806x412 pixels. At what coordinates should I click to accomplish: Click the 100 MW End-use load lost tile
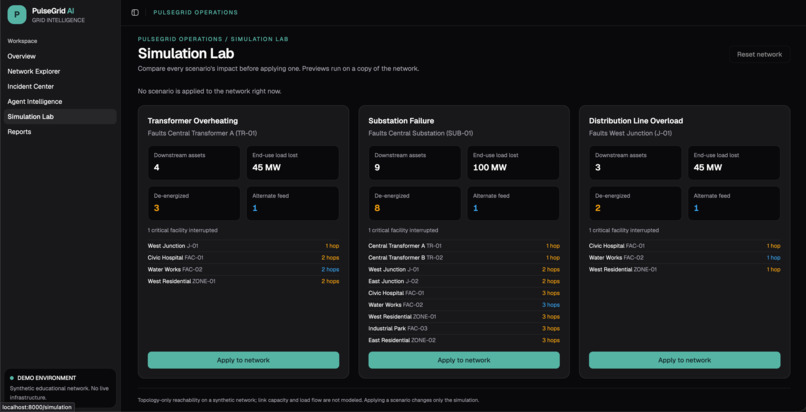(x=513, y=162)
